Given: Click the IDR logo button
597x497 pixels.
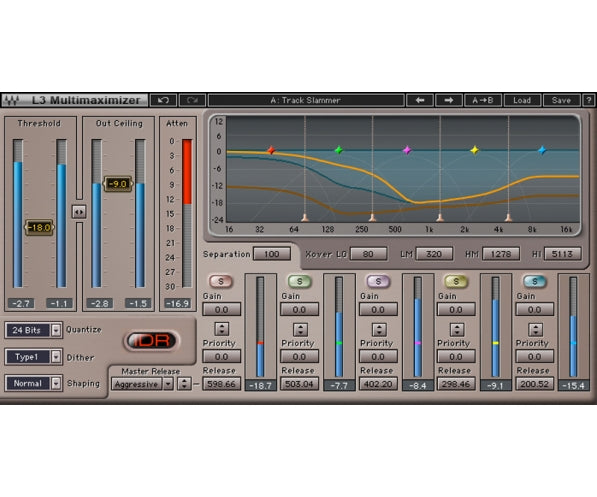Looking at the screenshot, I should pos(152,340).
